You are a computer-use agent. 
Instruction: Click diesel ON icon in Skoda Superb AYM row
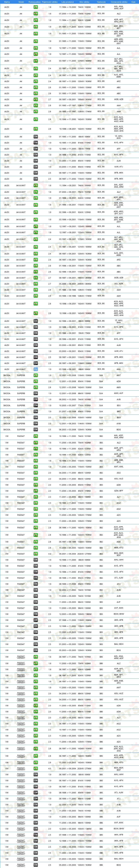[36, 424]
